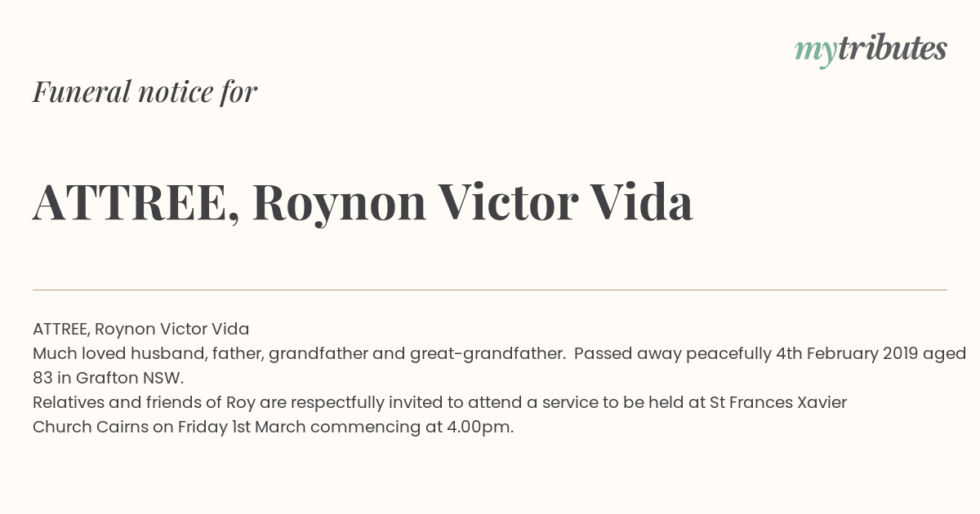
Task: Click the 'tributes' part of logo
Action: click(x=893, y=48)
